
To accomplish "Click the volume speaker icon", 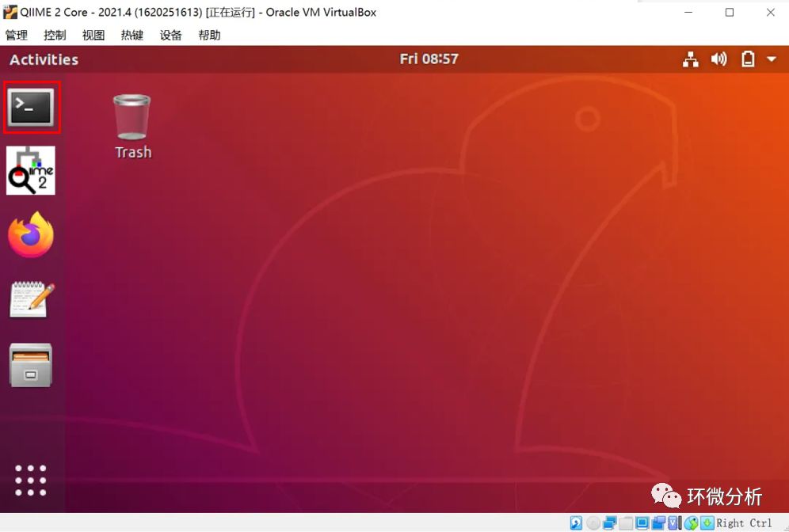I will coord(718,59).
